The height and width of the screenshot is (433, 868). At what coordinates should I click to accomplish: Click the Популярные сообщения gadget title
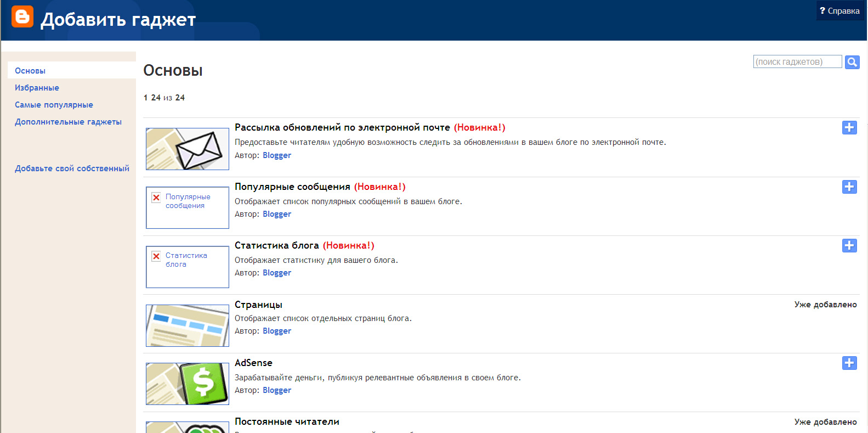292,187
